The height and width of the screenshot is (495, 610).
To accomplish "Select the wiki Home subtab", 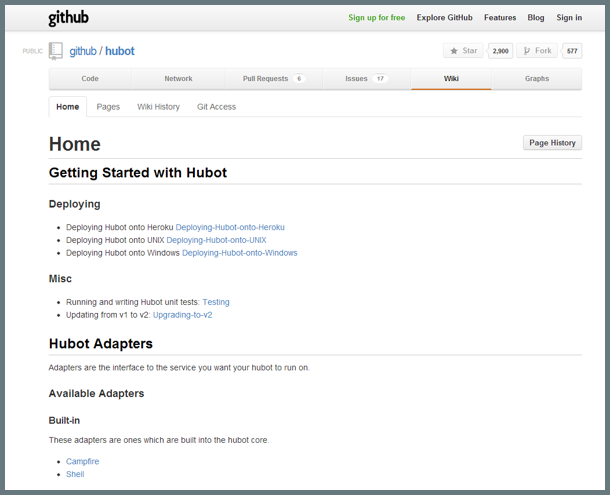I will [x=68, y=107].
